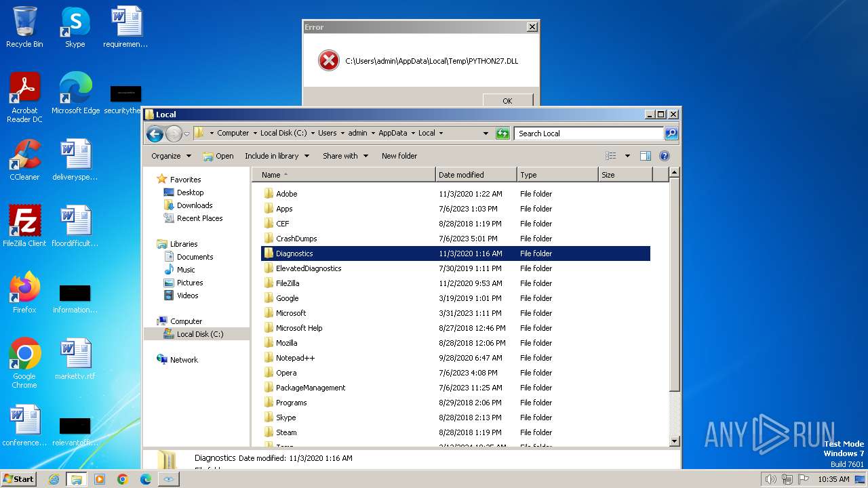Select the conference Word document on the desktop

[24, 426]
